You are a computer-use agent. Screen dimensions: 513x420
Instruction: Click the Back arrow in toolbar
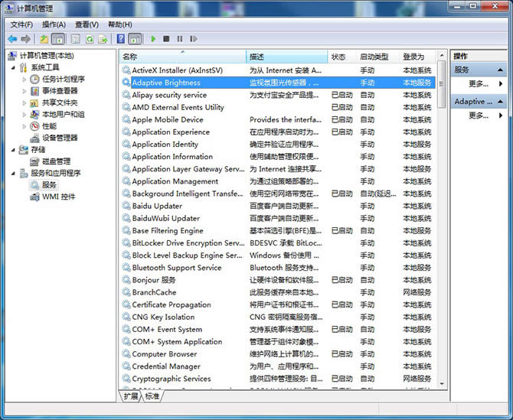click(12, 38)
